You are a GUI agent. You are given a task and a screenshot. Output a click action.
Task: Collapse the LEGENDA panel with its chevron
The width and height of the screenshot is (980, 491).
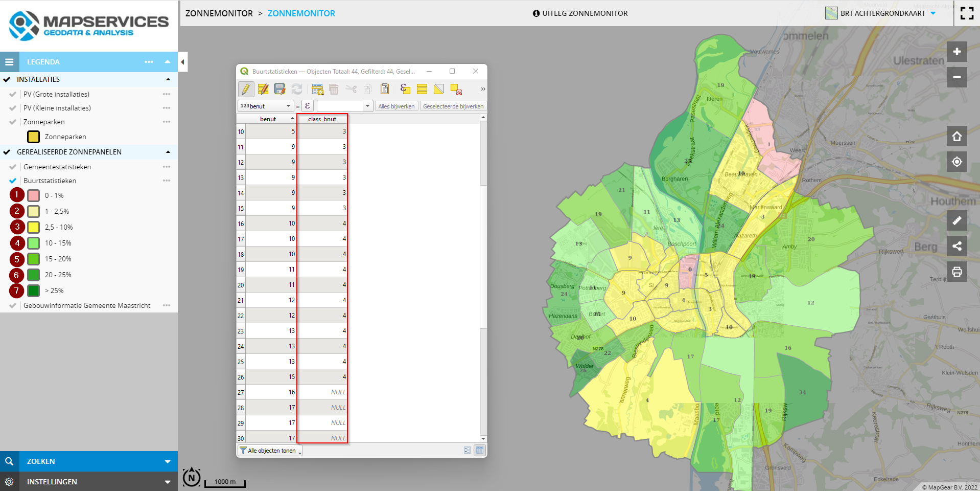click(x=167, y=62)
